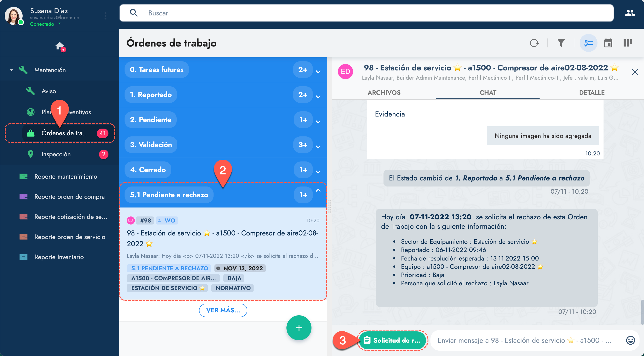Viewport: 644px width, 356px height.
Task: Switch to the ARCHIVOS tab
Action: tap(384, 93)
